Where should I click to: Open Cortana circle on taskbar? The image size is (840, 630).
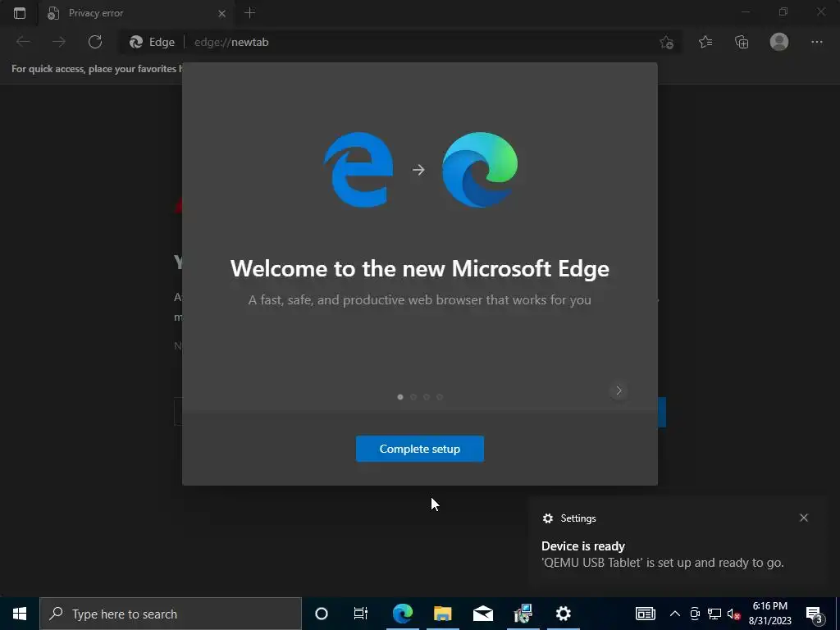click(322, 614)
